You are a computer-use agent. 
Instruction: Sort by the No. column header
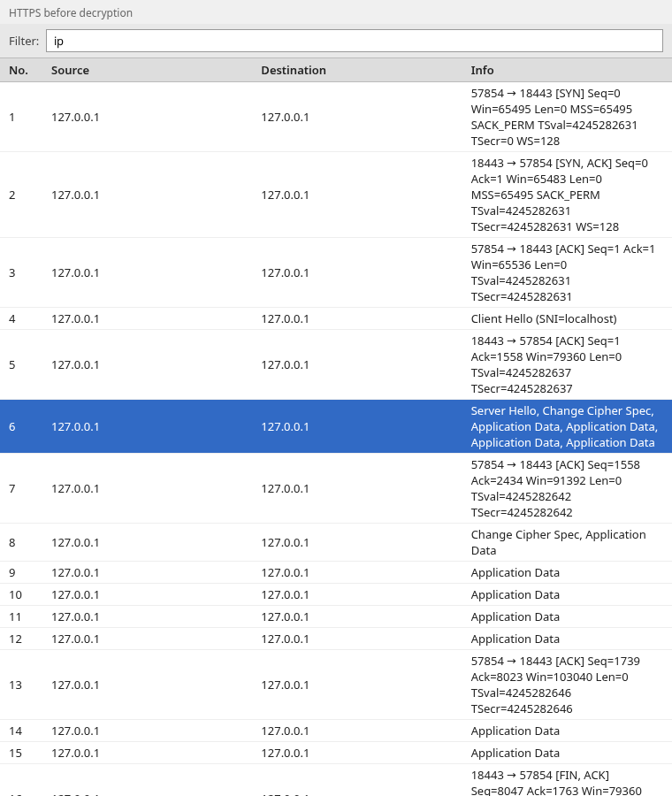[x=19, y=70]
